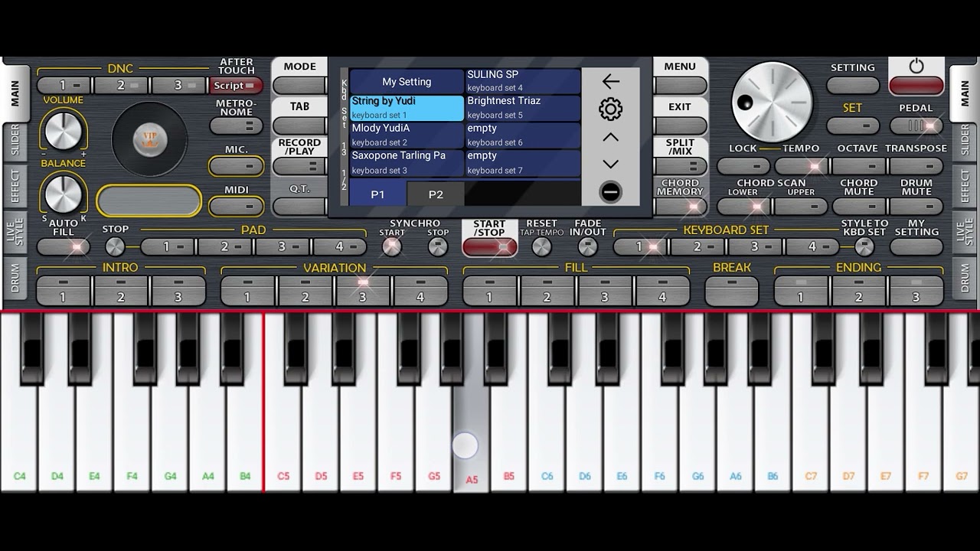Toggle the Pedal button
Screen dimensions: 980x551
(916, 126)
